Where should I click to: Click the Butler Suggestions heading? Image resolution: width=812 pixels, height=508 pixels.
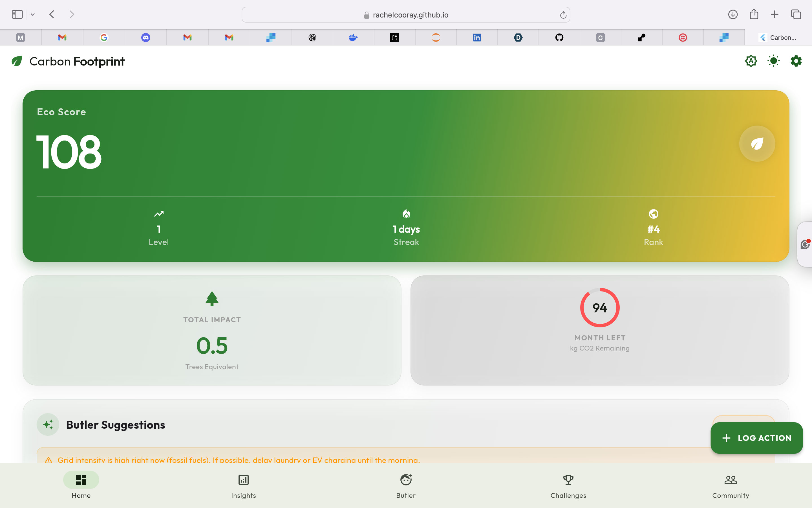pos(115,425)
